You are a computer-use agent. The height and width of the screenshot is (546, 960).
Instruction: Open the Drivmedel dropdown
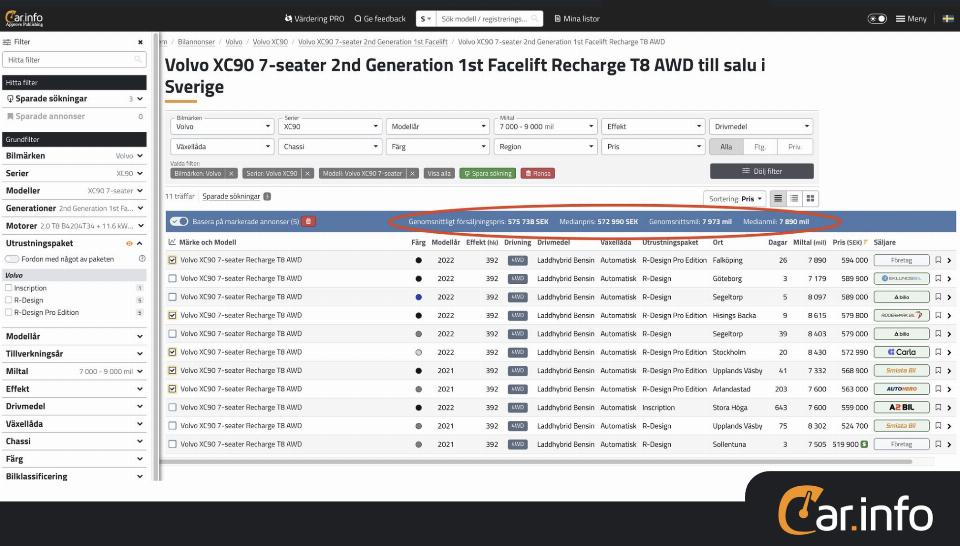click(x=761, y=126)
